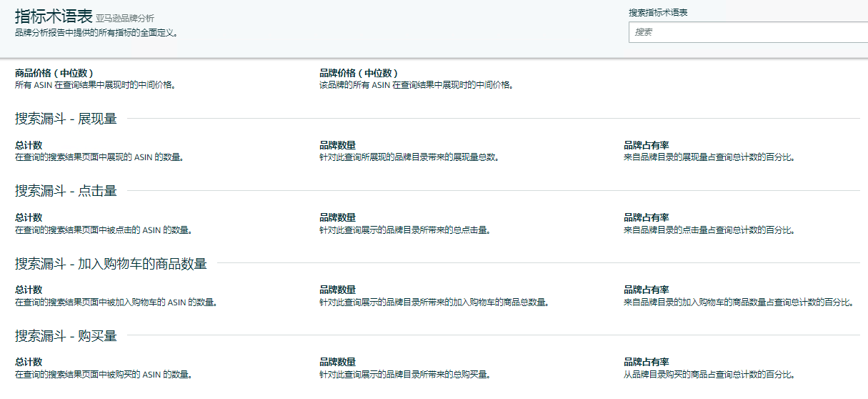Viewport: 868px width, 399px height.
Task: Select the 商品价格（中位数） term heading
Action: [54, 73]
